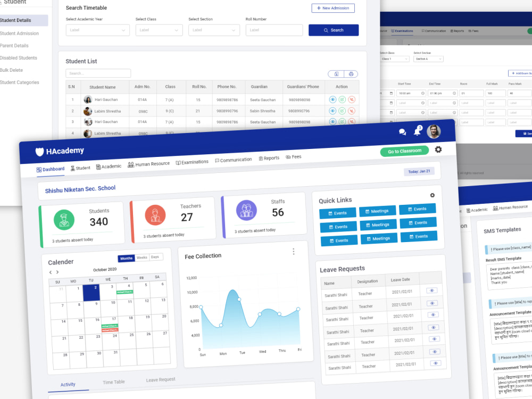Click the Teachers card icon
Screen dimensions: 532x399
(x=155, y=215)
